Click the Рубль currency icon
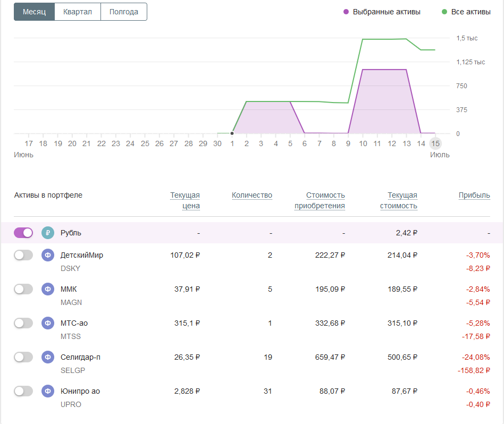504x424 pixels. (48, 233)
